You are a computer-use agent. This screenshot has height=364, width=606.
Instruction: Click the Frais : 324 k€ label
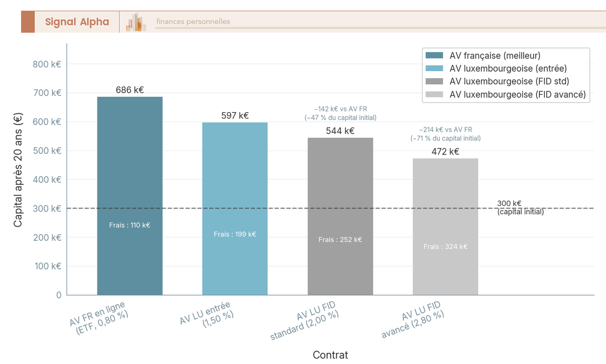click(x=445, y=247)
